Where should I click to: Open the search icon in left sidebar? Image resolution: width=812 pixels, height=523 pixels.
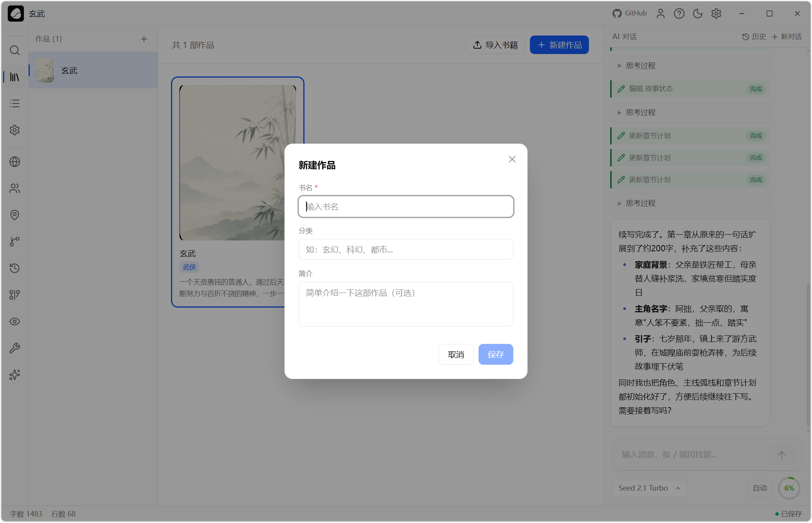[x=15, y=50]
